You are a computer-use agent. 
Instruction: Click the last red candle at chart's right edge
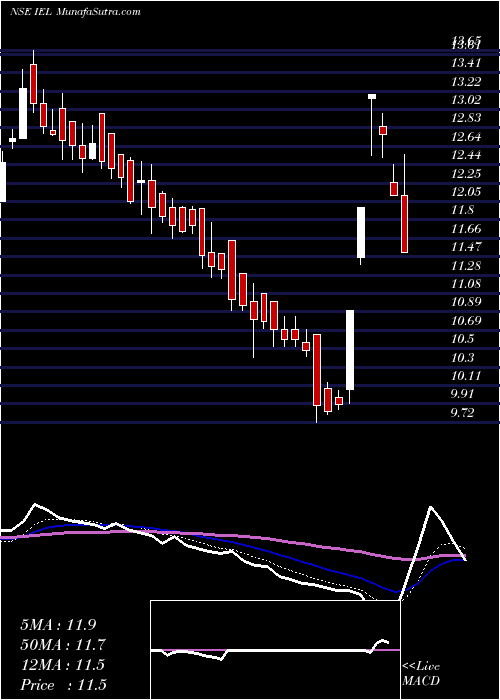point(404,224)
